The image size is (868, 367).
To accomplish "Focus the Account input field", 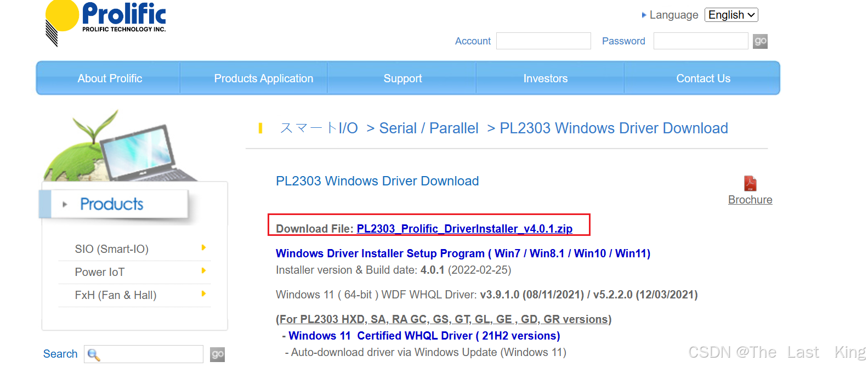I will click(x=543, y=41).
